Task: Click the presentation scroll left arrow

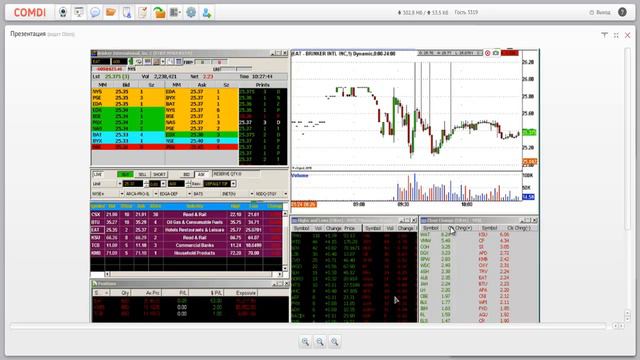Action: pyautogui.click(x=615, y=326)
